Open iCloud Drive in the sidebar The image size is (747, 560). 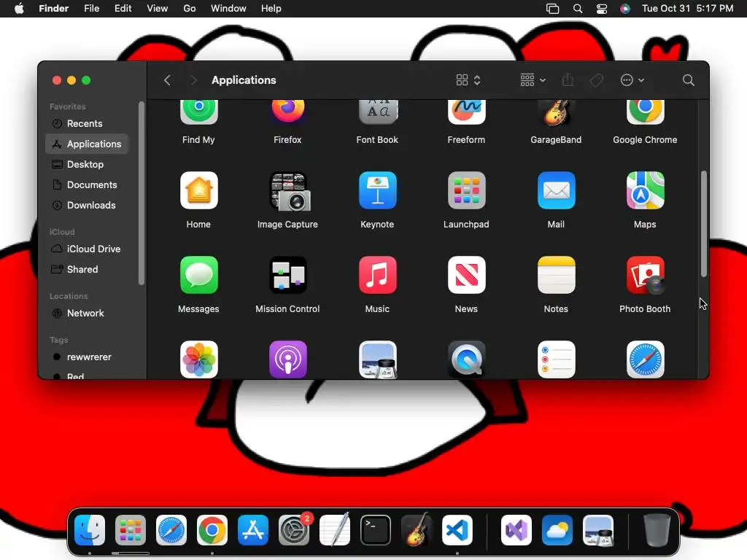87,249
